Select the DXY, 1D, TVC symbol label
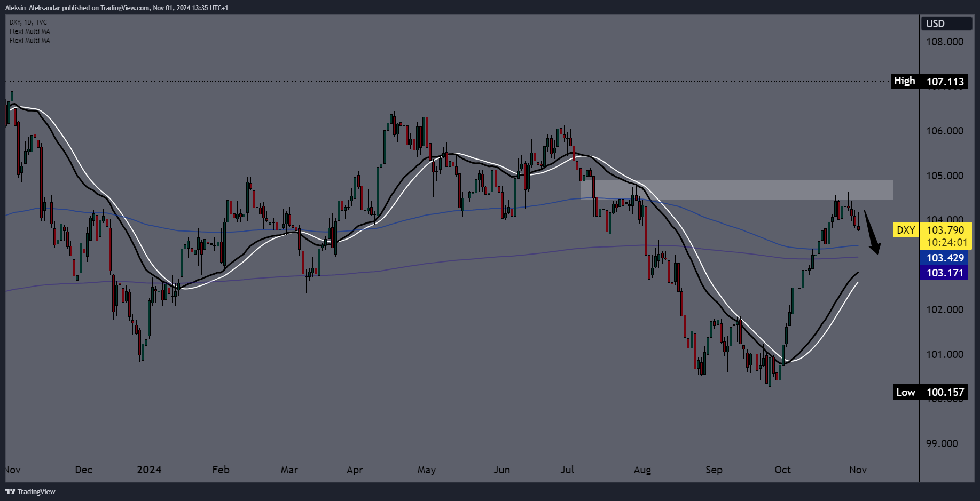Viewport: 980px width, 501px height. coord(28,22)
